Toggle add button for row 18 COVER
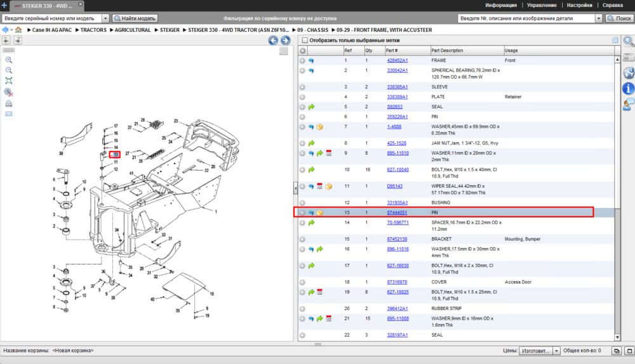 [302, 282]
